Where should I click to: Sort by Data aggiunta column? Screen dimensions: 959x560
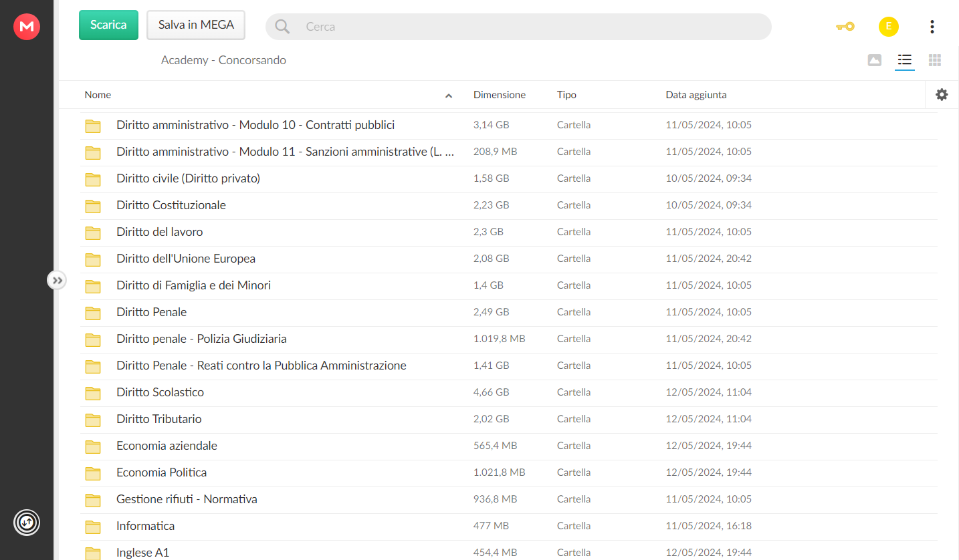pos(696,95)
